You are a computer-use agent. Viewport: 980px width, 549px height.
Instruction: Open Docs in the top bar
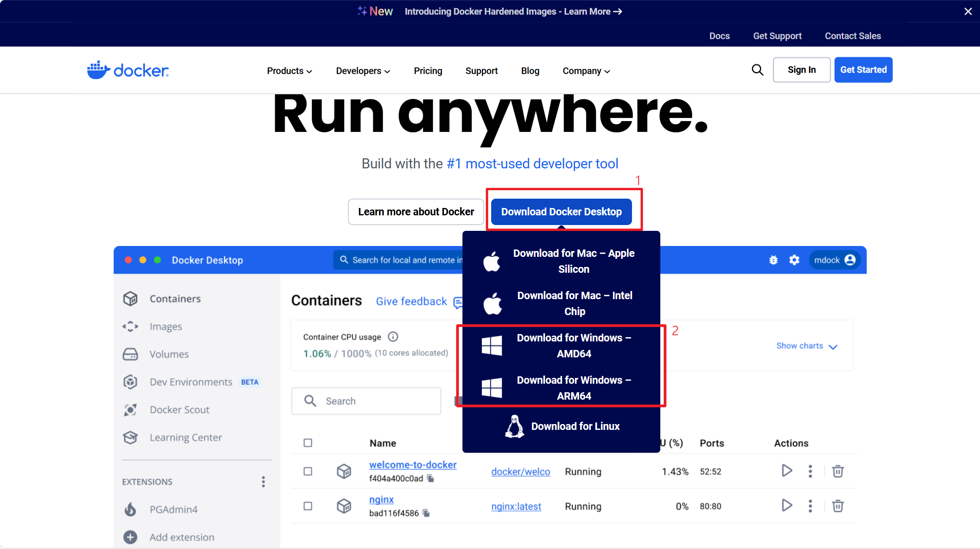click(719, 36)
